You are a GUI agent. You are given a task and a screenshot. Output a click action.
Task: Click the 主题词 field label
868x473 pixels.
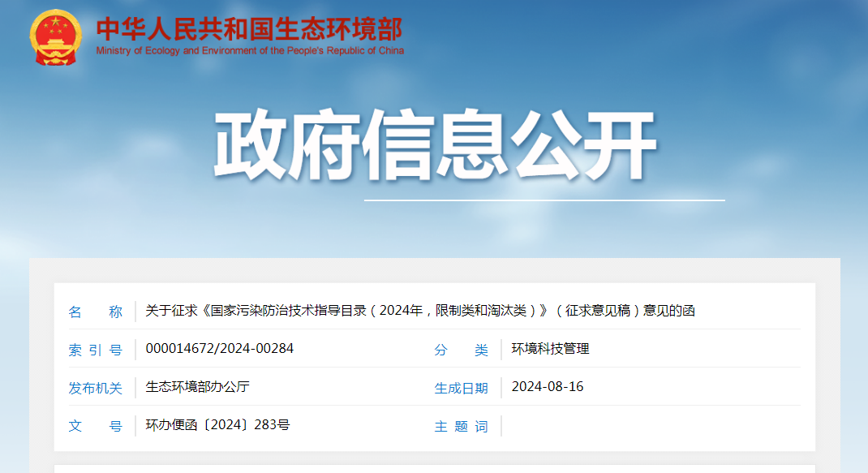tap(461, 426)
